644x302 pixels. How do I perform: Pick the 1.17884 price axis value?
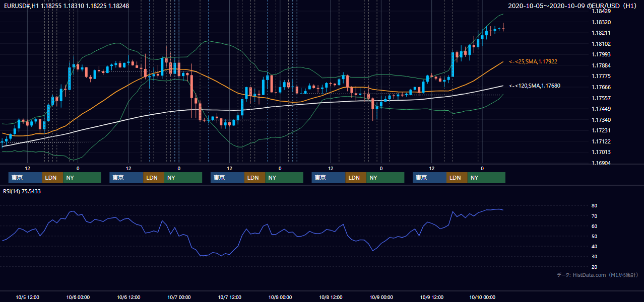tap(601, 65)
